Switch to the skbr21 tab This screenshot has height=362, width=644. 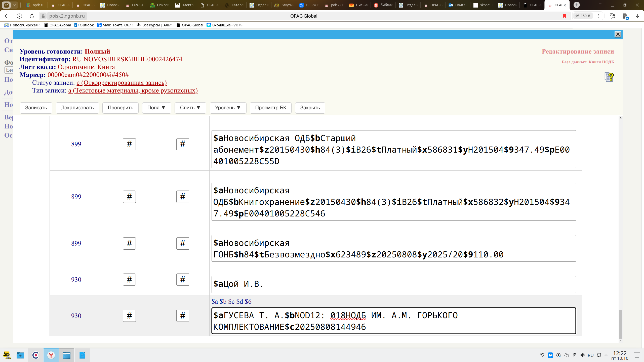pos(483,5)
